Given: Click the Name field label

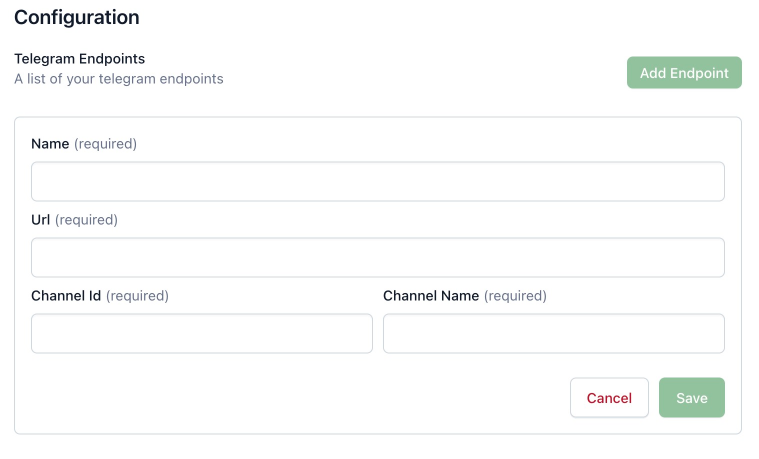Looking at the screenshot, I should tap(50, 144).
